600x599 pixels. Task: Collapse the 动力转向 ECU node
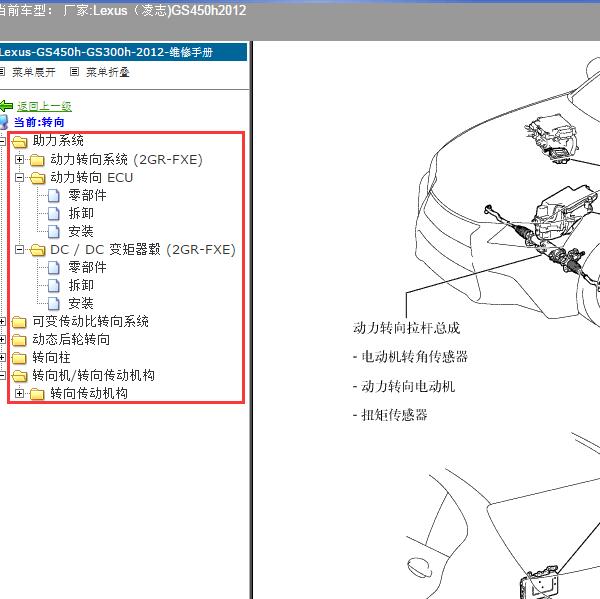click(20, 178)
